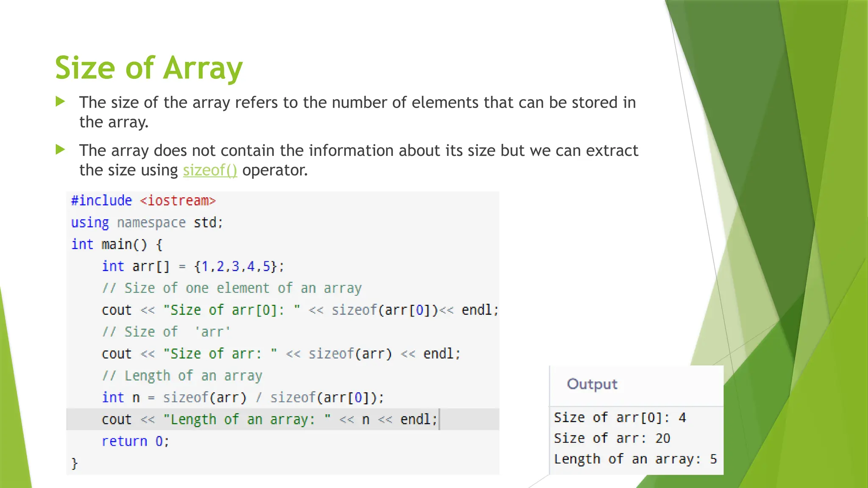868x488 pixels.
Task: Click the '// Length of an array' comment
Action: [182, 376]
